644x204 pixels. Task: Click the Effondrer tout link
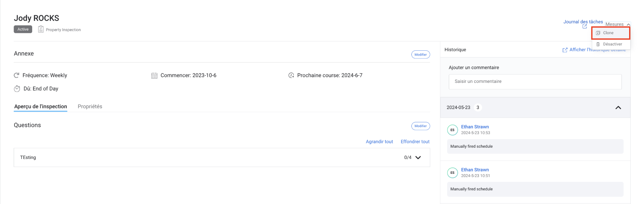coord(415,142)
